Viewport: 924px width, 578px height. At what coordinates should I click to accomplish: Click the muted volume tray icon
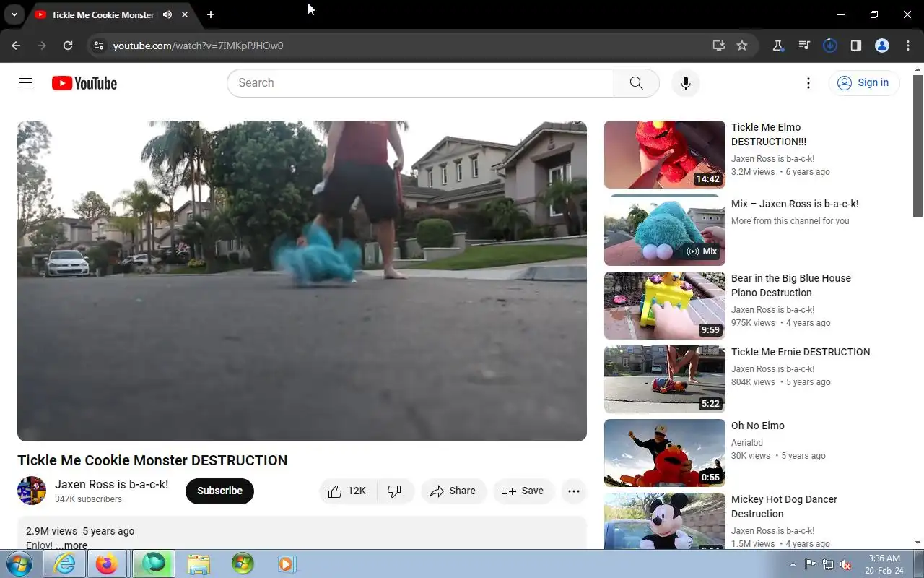tap(845, 564)
